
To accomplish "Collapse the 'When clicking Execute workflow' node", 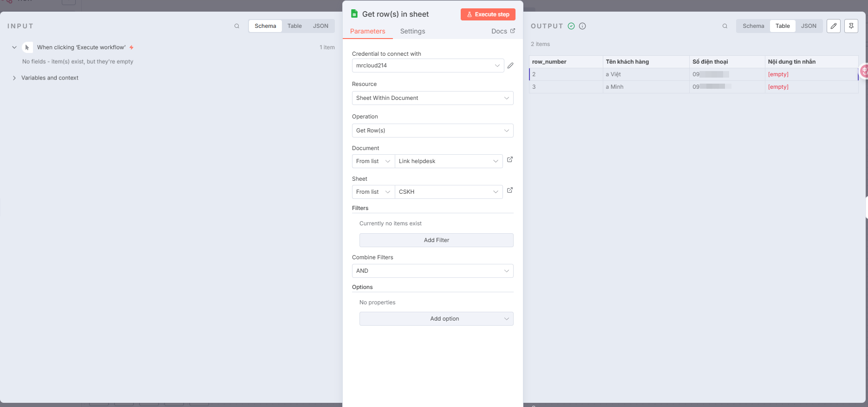I will 14,47.
